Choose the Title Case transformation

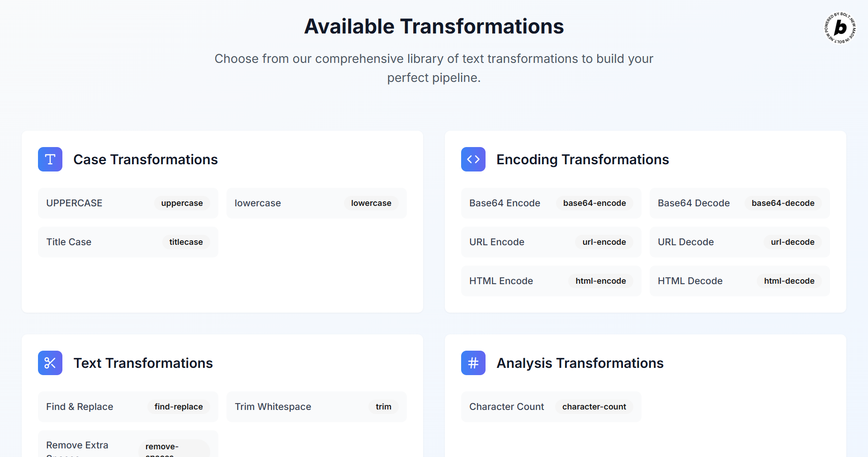[127, 242]
